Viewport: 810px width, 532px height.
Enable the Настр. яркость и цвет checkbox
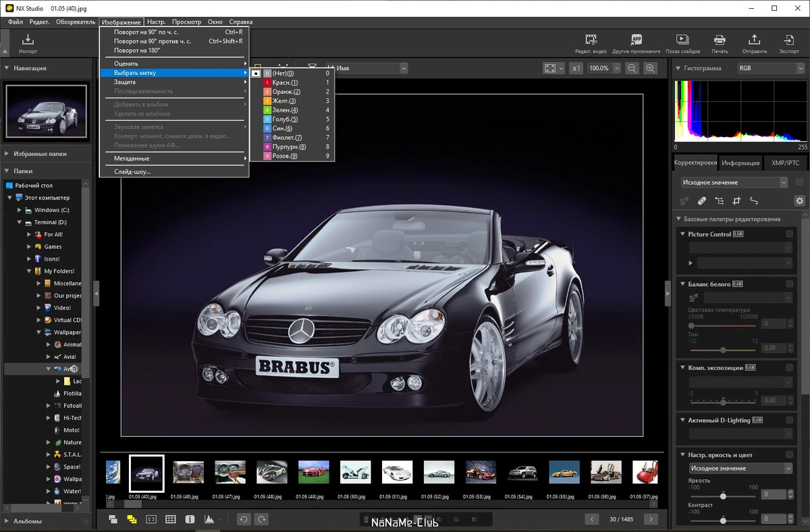(x=789, y=455)
